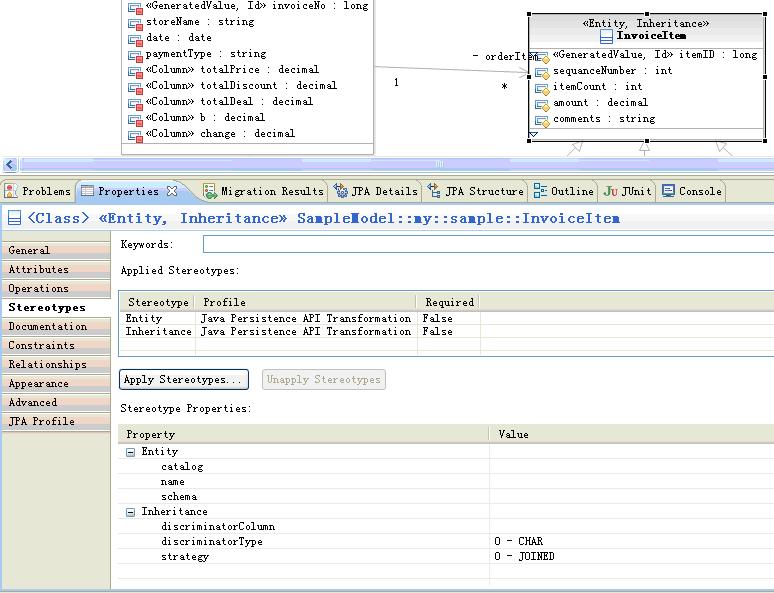This screenshot has width=774, height=593.
Task: Click the Migration Results tab icon
Action: point(210,191)
